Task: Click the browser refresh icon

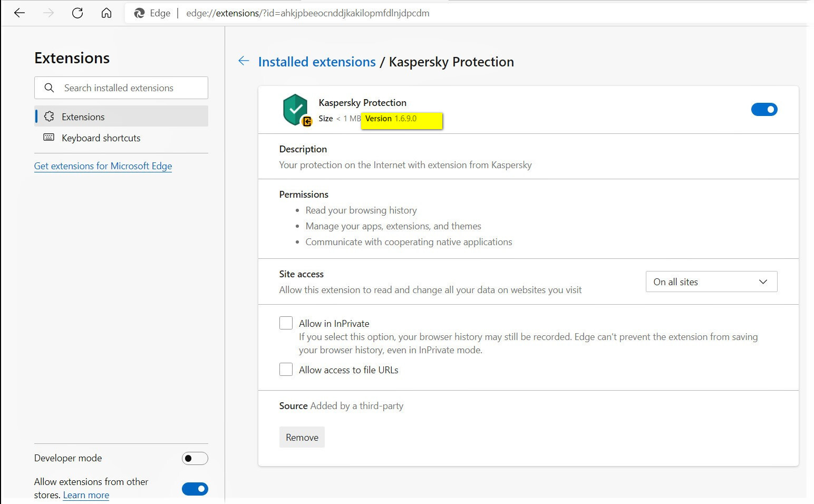Action: pos(77,13)
